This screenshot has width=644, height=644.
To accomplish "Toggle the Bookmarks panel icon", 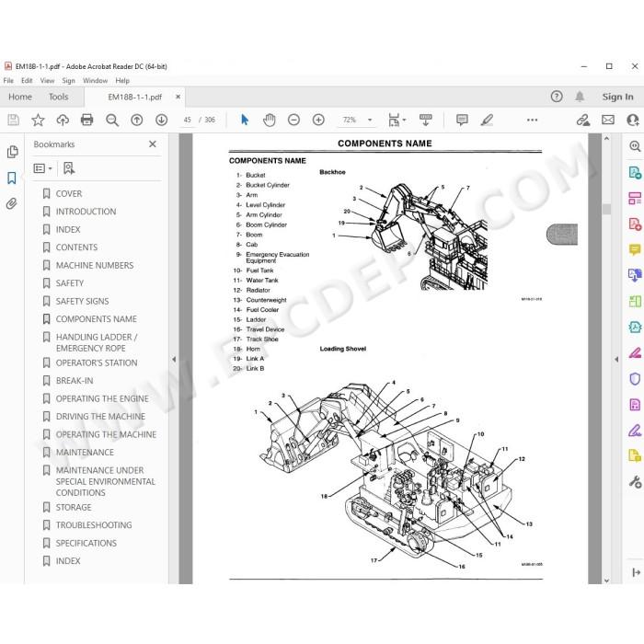I will [x=11, y=178].
